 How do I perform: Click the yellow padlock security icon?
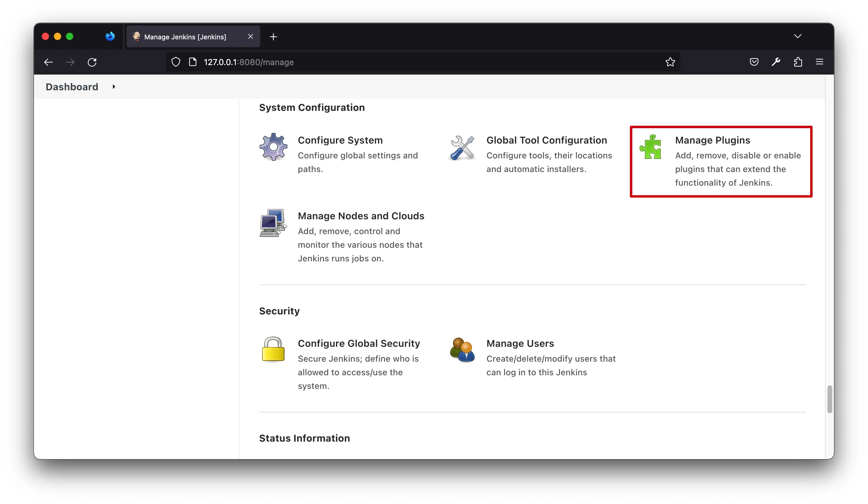[273, 350]
